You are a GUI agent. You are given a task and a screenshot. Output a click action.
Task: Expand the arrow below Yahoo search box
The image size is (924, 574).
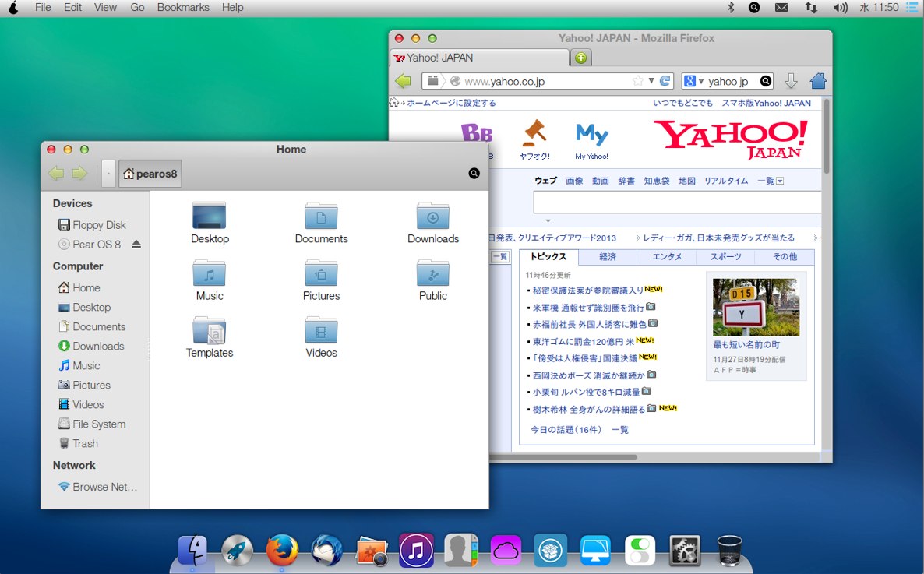click(548, 221)
